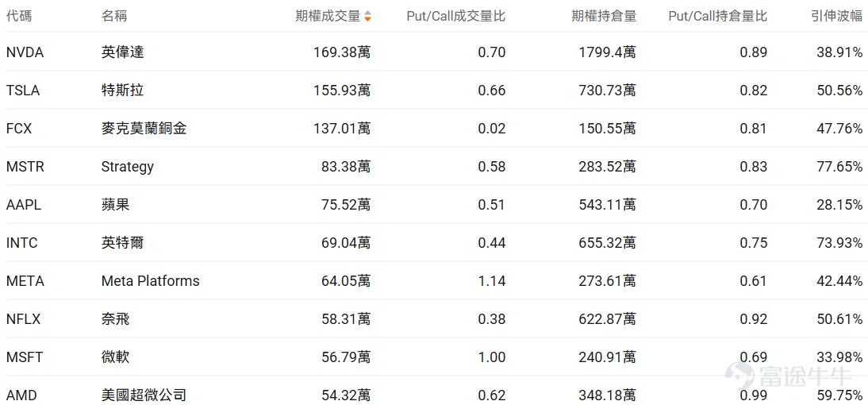Image resolution: width=868 pixels, height=405 pixels.
Task: Select the stock name 美國超微公司
Action: pyautogui.click(x=144, y=395)
